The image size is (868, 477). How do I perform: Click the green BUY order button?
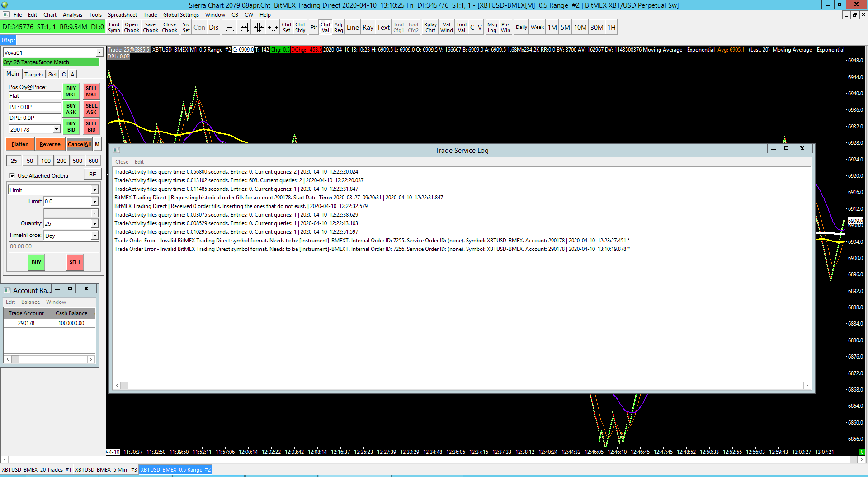point(36,262)
